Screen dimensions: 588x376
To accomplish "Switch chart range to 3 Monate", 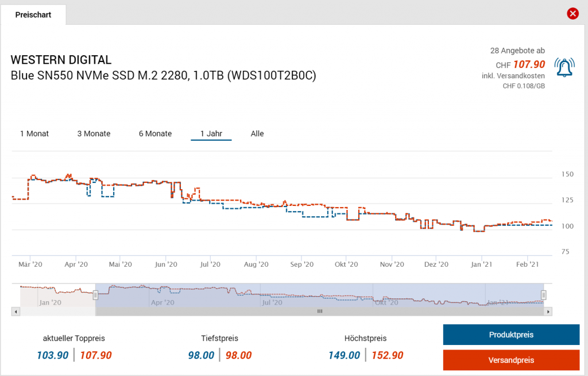I will 94,133.
